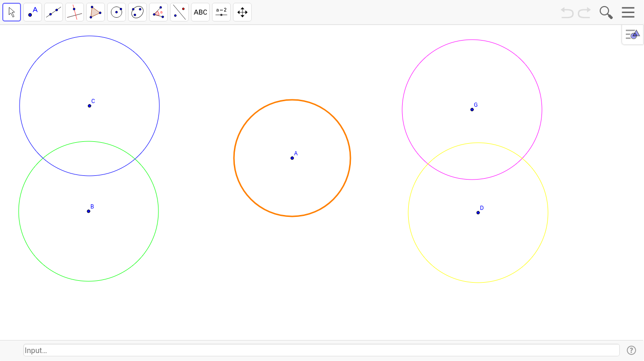Select the Angle measurement tool
644x361 pixels.
coord(158,12)
